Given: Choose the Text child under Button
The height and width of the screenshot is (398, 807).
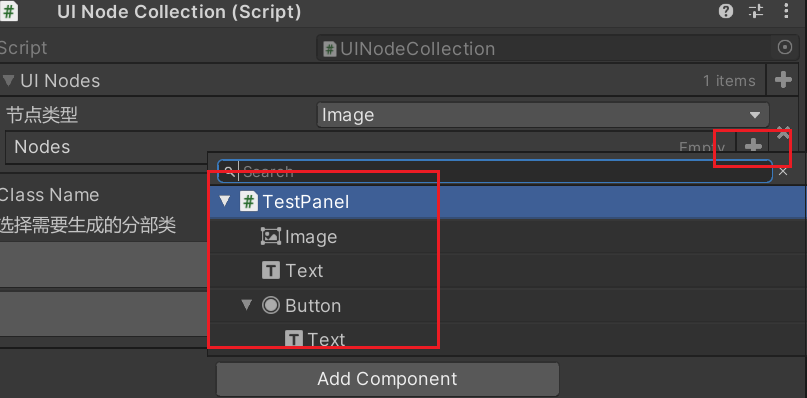Looking at the screenshot, I should pyautogui.click(x=326, y=339).
